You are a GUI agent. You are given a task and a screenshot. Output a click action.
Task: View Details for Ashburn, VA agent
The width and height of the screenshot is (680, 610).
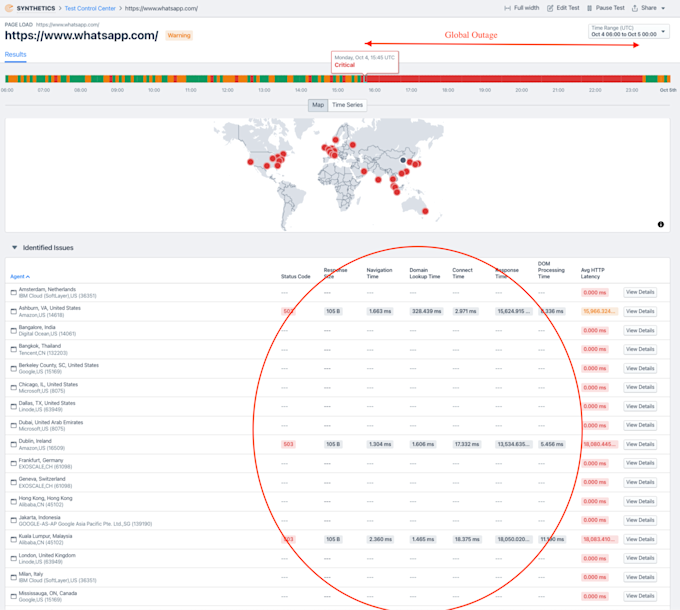[640, 311]
